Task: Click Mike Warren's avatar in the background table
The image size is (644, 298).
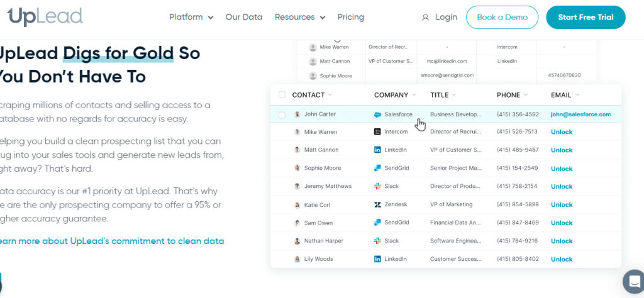Action: pyautogui.click(x=313, y=47)
